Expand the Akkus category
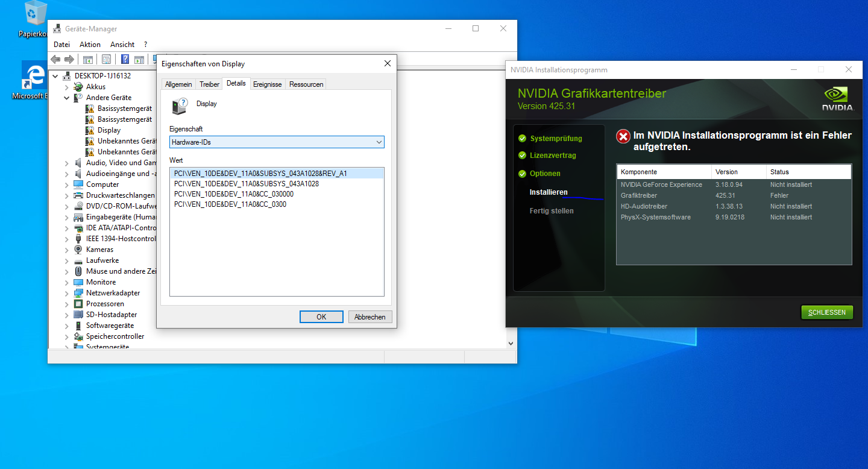This screenshot has height=469, width=868. click(67, 87)
